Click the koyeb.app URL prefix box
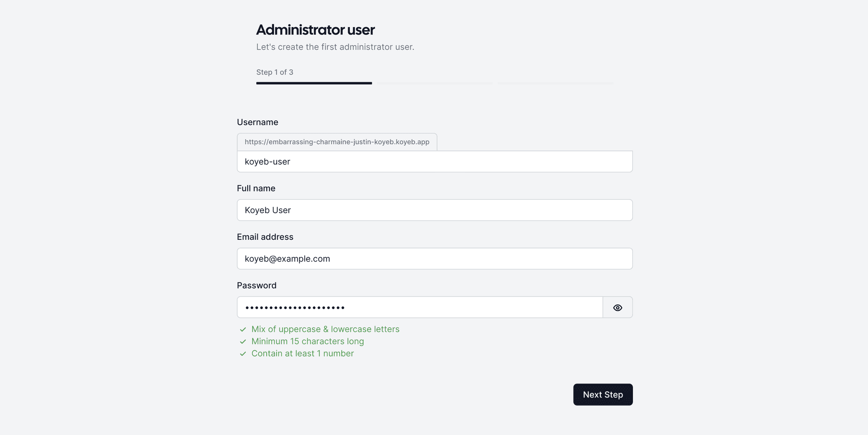The width and height of the screenshot is (868, 435). point(337,142)
